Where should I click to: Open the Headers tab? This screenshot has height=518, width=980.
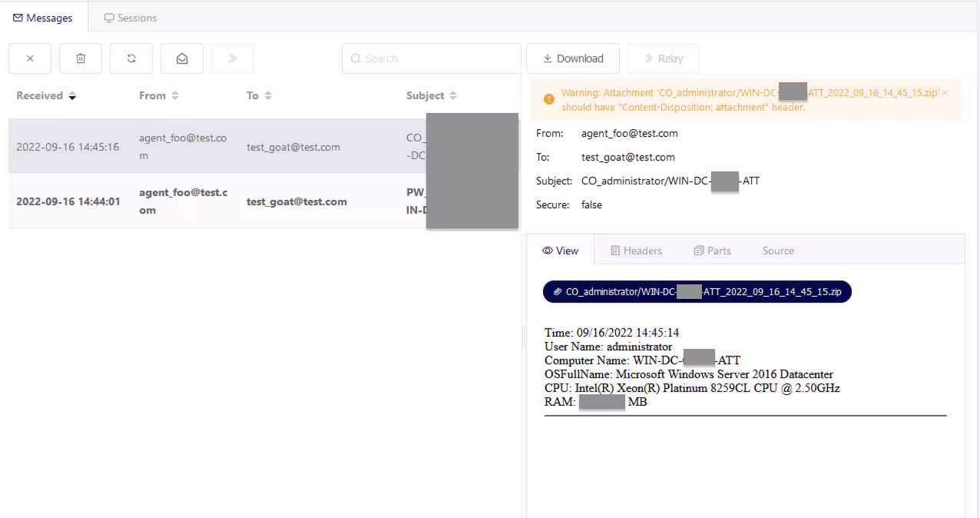636,251
